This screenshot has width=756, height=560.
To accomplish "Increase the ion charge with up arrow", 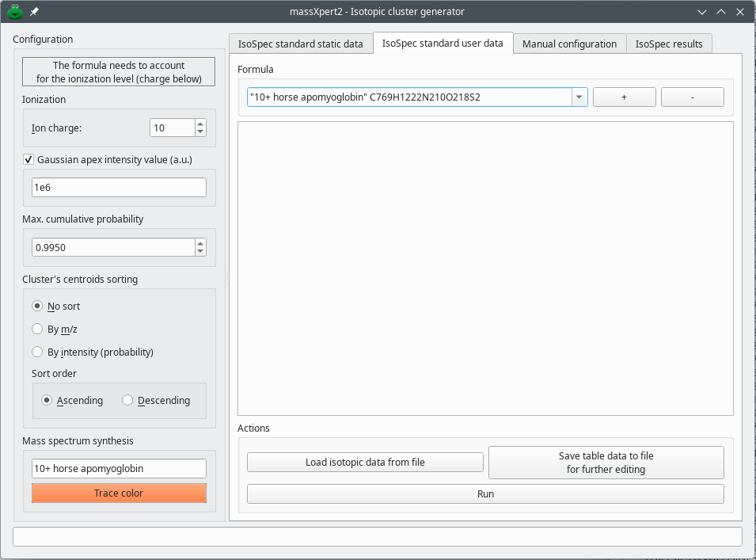I will click(x=200, y=124).
